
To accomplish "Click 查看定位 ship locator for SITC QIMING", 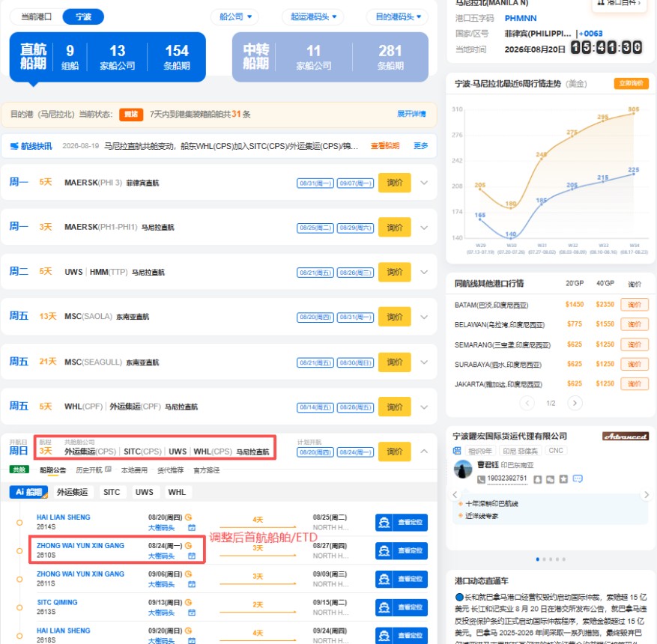I will [x=402, y=607].
